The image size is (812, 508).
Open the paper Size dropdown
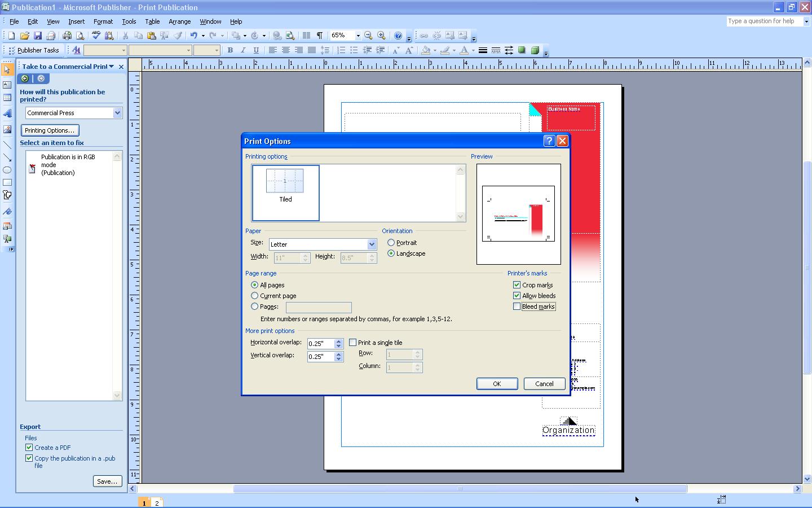371,244
